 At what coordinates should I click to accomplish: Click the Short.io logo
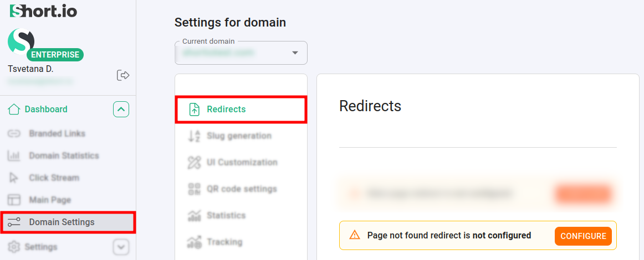43,11
